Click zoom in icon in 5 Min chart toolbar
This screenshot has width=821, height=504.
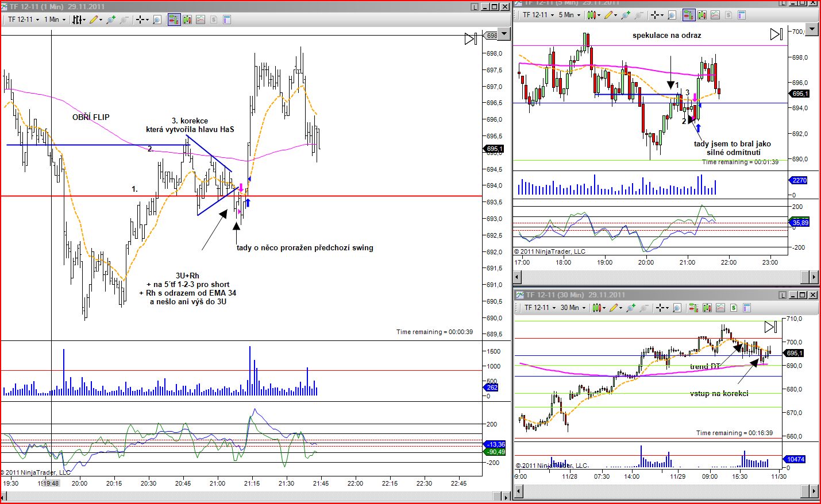pyautogui.click(x=625, y=15)
